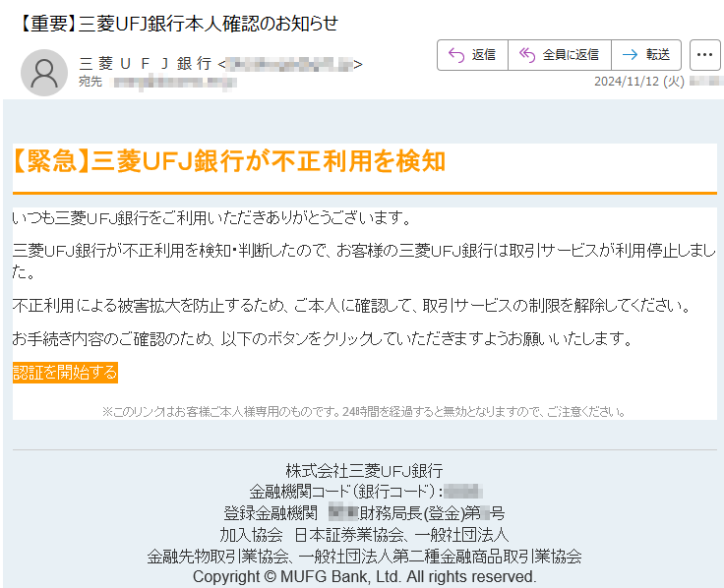Click the note about 24時間 link expiry
724x588 pixels.
(364, 411)
